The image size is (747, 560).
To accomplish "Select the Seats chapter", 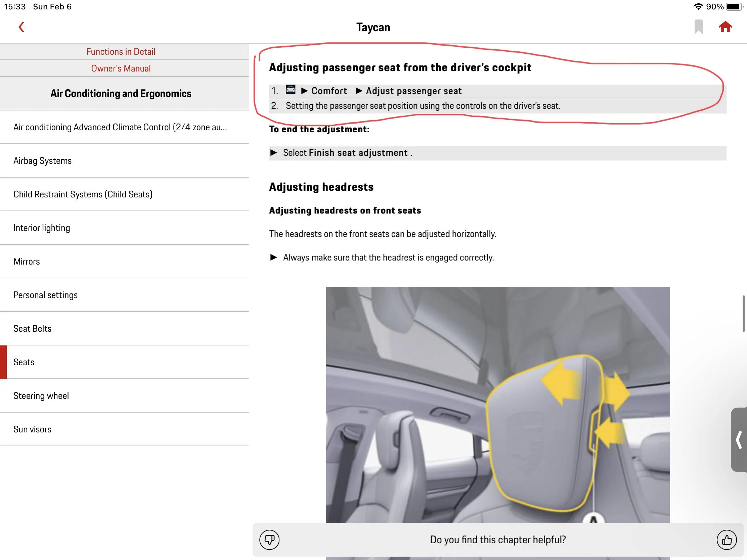I will click(x=124, y=362).
